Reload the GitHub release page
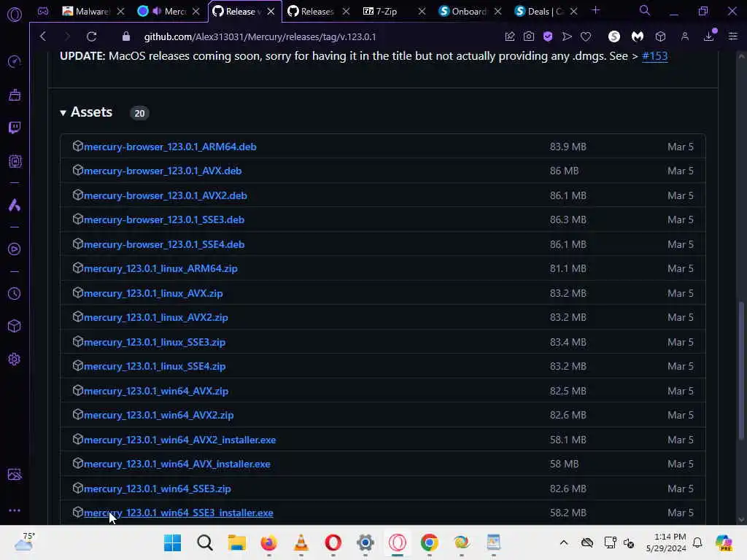747x560 pixels. (x=91, y=36)
